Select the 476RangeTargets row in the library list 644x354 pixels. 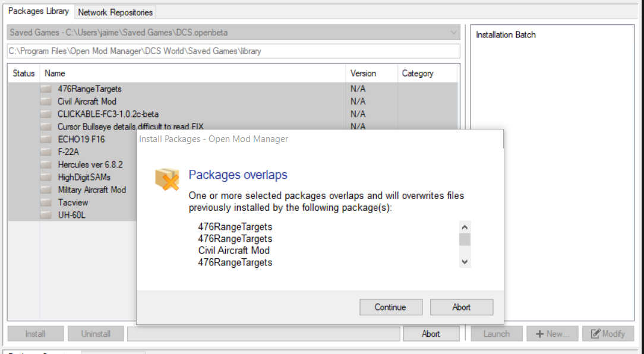click(232, 88)
